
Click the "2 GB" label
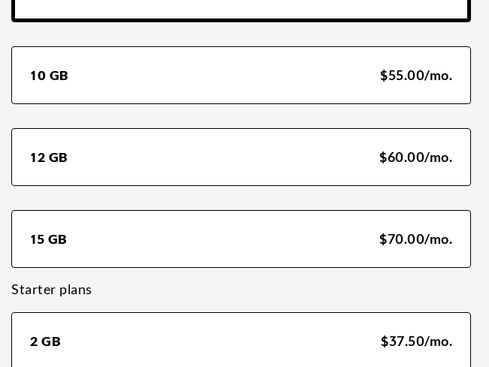pyautogui.click(x=45, y=342)
